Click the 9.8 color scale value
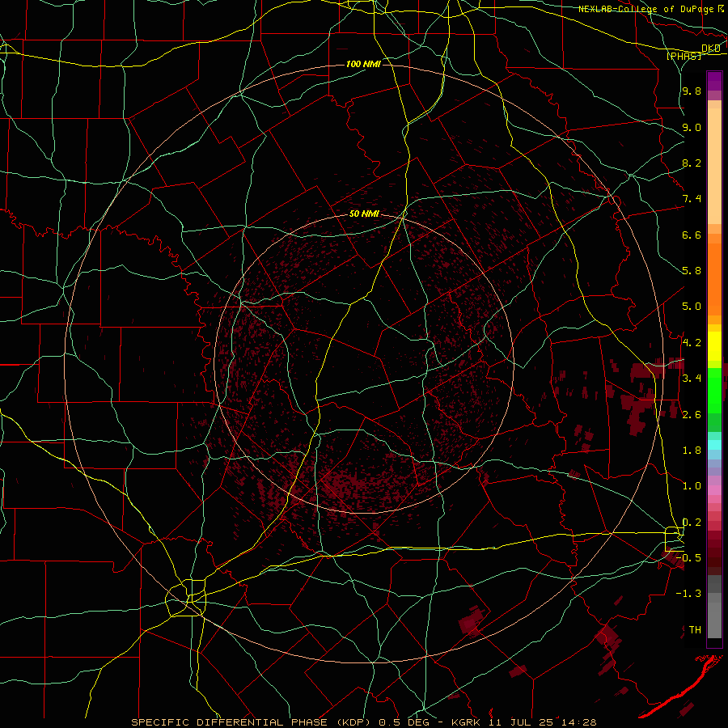 pyautogui.click(x=692, y=91)
